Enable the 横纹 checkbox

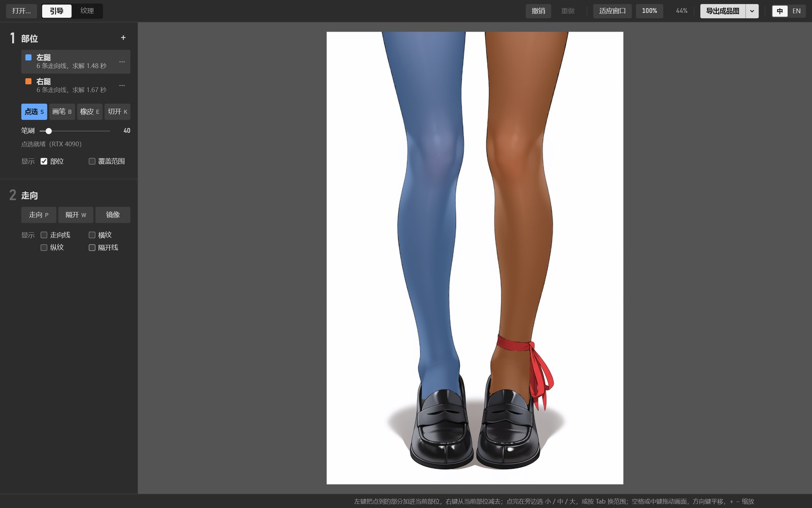click(x=92, y=235)
